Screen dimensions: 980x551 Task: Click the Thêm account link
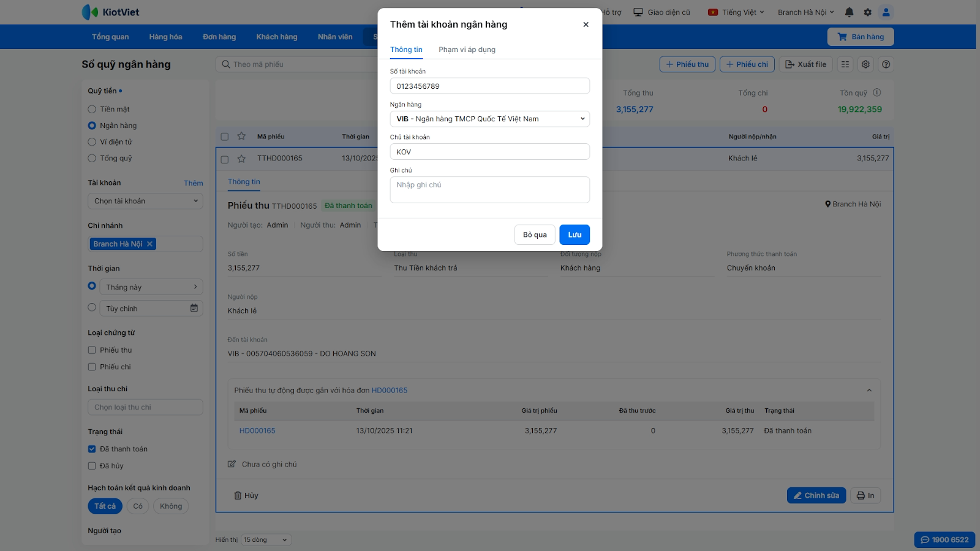193,183
